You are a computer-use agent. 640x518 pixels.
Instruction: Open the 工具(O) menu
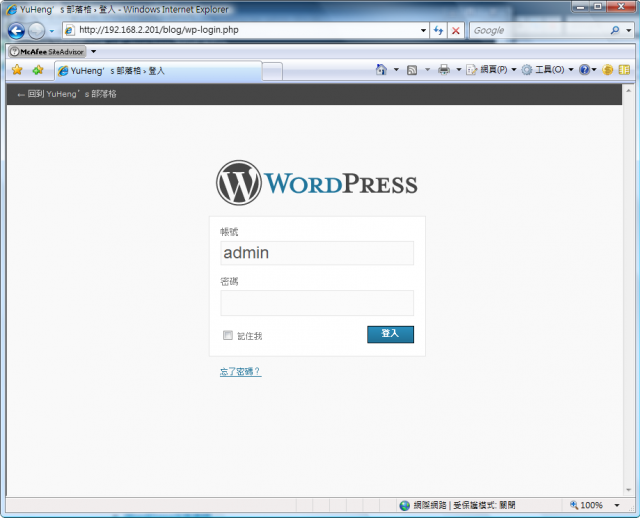pyautogui.click(x=547, y=70)
